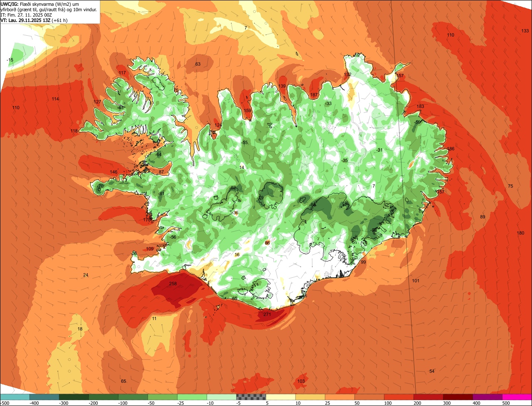The width and height of the screenshot is (532, 406).
Task: Click the title line 'UWC/IG: Flæði skynvarma (W/m2) um'
Action: pyautogui.click(x=40, y=4)
